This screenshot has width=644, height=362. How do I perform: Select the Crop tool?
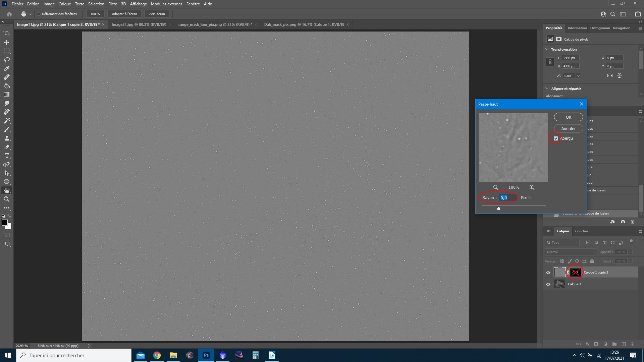click(7, 33)
